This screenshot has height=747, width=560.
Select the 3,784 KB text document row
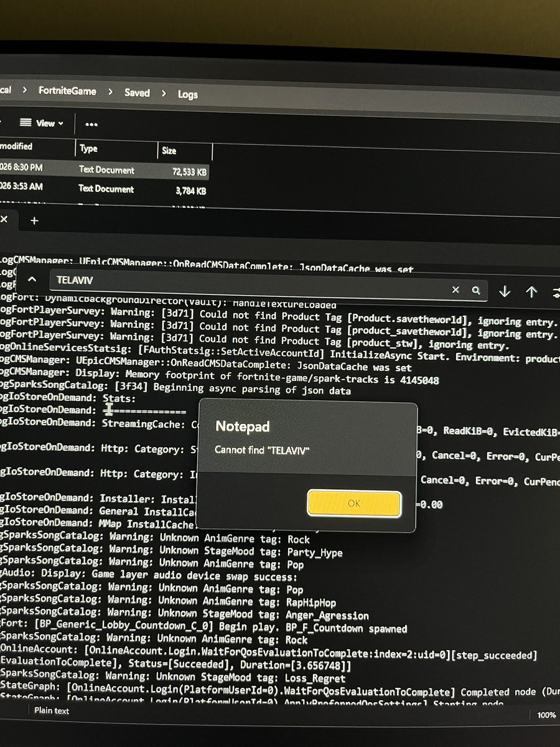pyautogui.click(x=103, y=189)
